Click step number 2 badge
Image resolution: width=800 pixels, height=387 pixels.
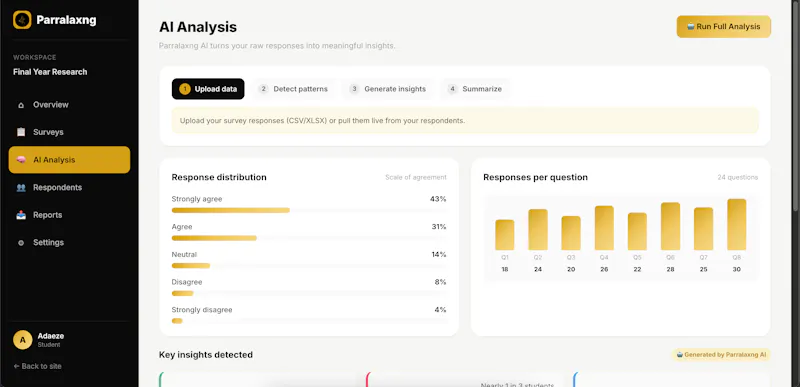pos(263,89)
